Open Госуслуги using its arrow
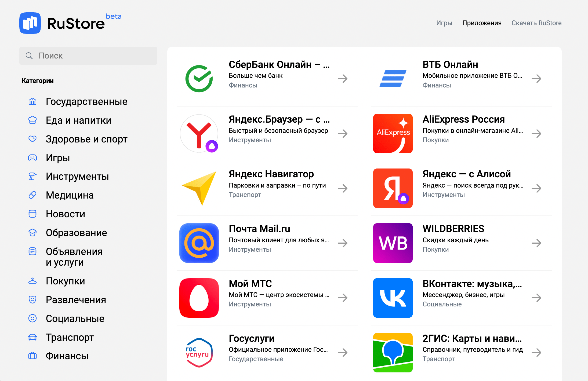This screenshot has width=588, height=381. [343, 353]
